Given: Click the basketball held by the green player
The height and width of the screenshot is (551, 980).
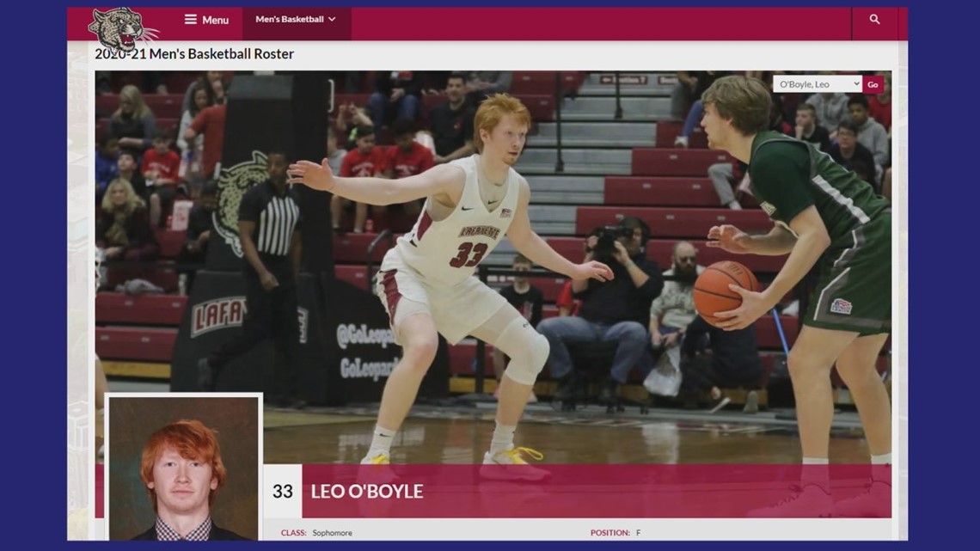Looking at the screenshot, I should coord(725,292).
